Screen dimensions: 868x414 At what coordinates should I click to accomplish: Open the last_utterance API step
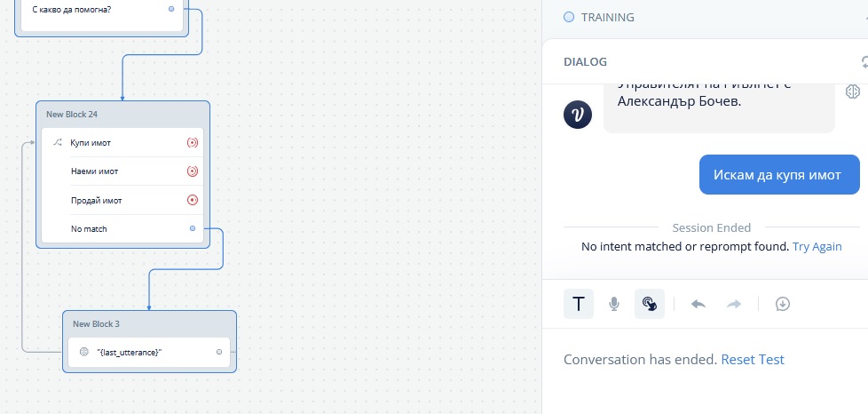point(149,352)
